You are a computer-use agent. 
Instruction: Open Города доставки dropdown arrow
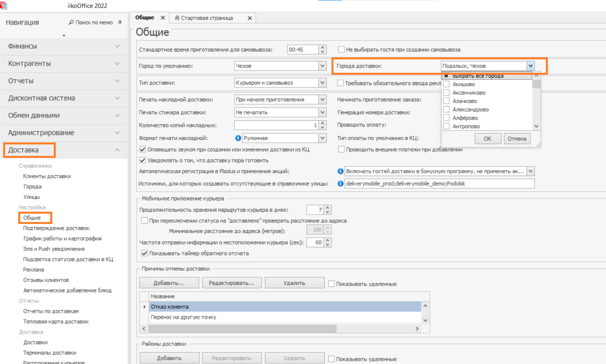[530, 66]
